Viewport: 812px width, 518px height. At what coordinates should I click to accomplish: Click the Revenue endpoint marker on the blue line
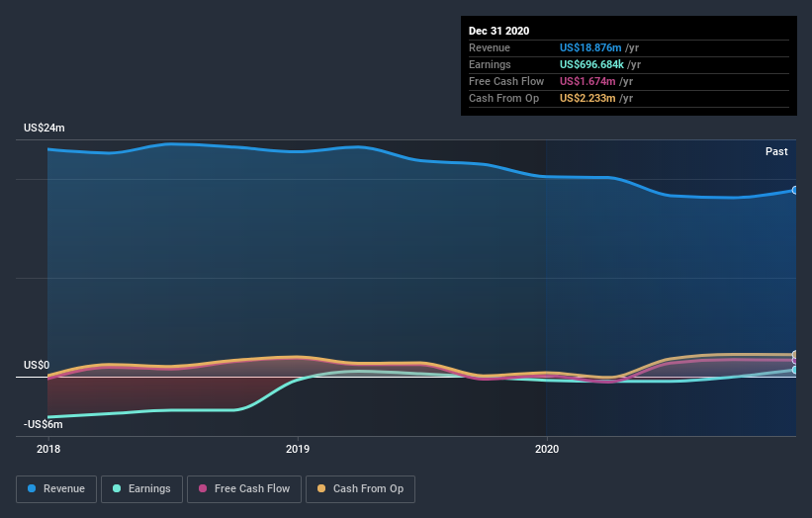(x=794, y=191)
